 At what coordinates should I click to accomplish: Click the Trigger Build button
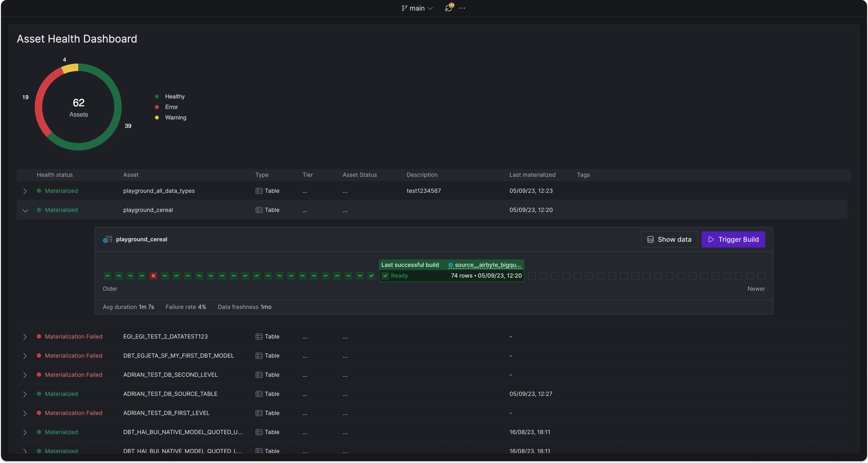click(733, 239)
